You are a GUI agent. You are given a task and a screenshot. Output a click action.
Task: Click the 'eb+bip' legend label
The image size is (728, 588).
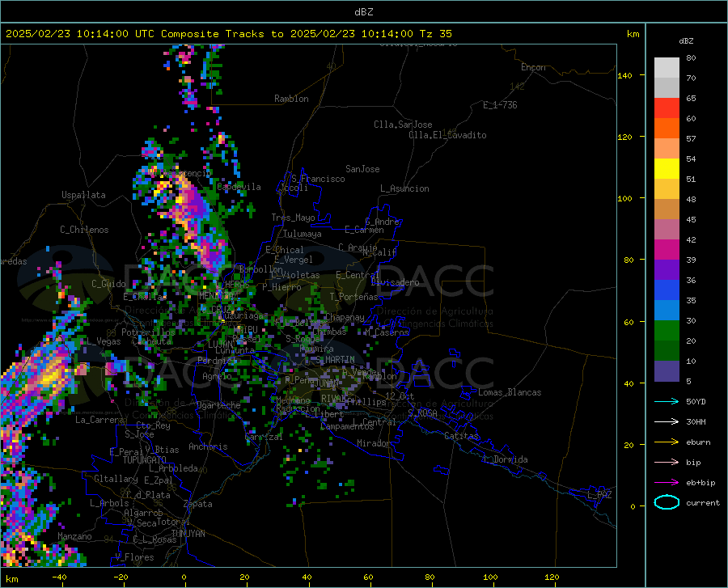(700, 483)
